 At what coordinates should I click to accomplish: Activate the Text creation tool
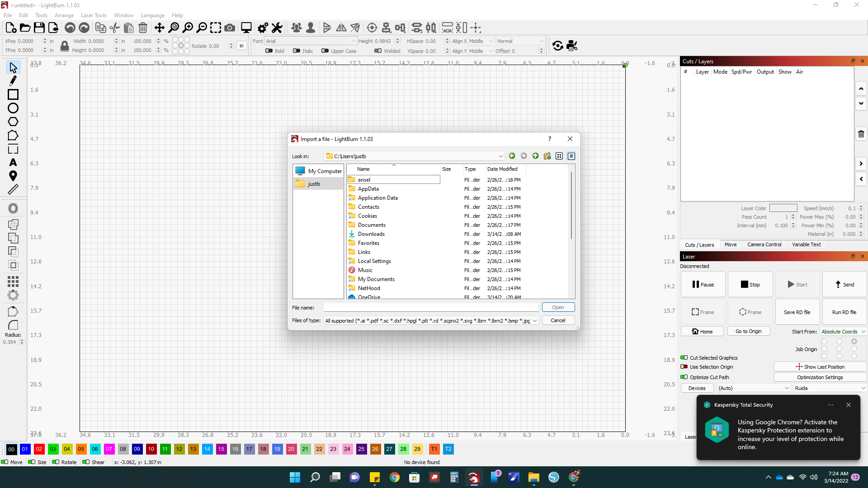click(13, 162)
